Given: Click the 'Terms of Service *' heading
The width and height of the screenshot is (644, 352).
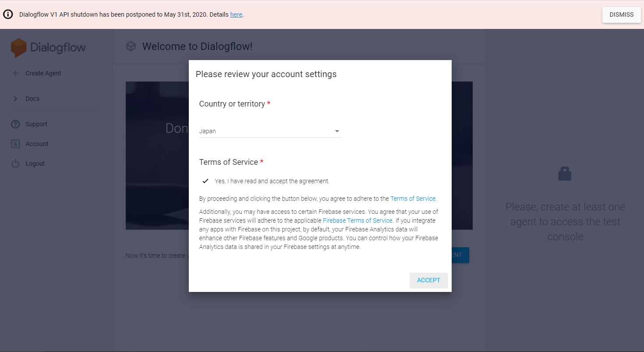Looking at the screenshot, I should (x=231, y=162).
